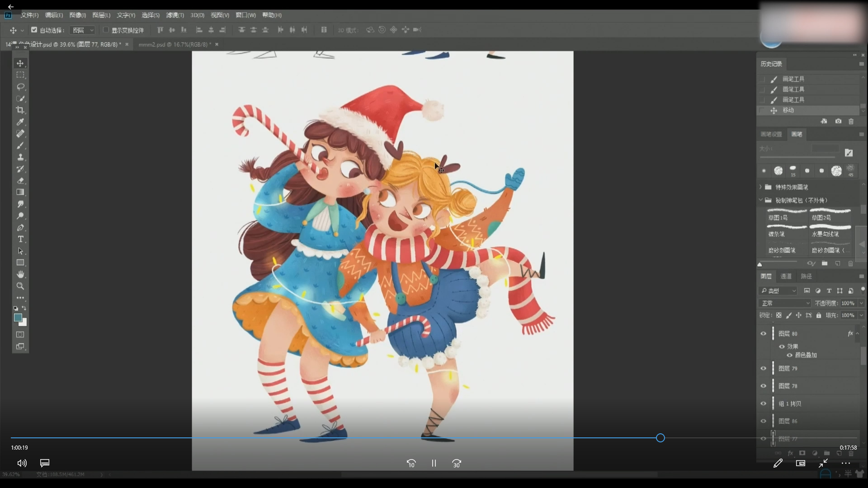868x488 pixels.
Task: Expand the 特殊效果画笔 brush folder
Action: (x=761, y=187)
